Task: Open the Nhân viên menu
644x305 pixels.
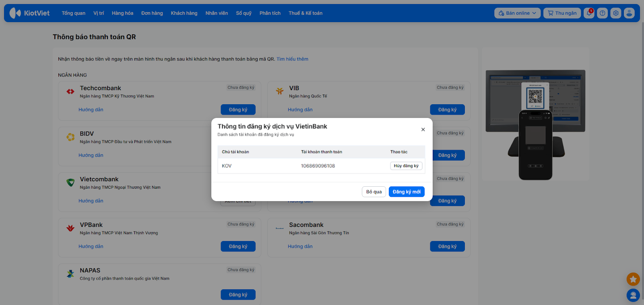Action: [x=217, y=13]
